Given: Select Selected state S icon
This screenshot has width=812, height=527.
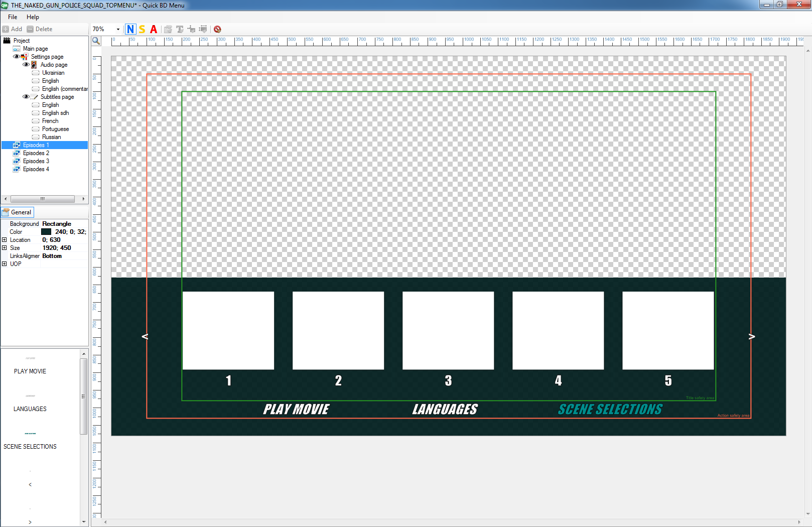Looking at the screenshot, I should point(142,29).
